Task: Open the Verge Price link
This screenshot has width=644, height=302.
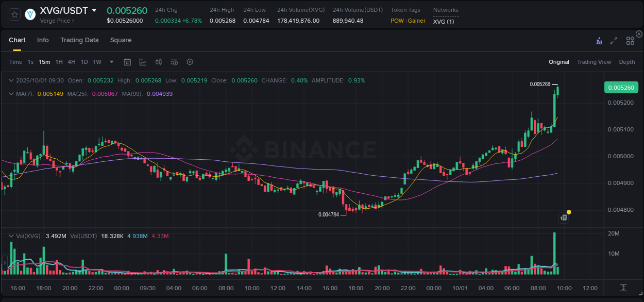Action: tap(57, 21)
